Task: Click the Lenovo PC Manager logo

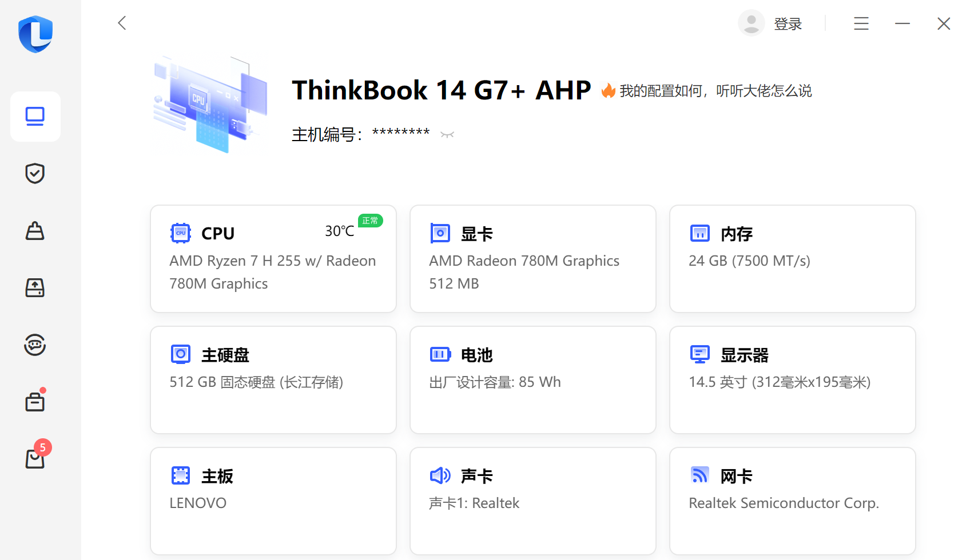Action: point(35,34)
